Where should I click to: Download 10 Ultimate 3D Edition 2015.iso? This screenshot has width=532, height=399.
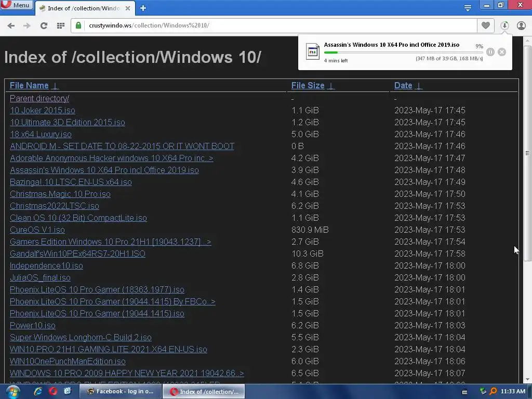(x=68, y=122)
